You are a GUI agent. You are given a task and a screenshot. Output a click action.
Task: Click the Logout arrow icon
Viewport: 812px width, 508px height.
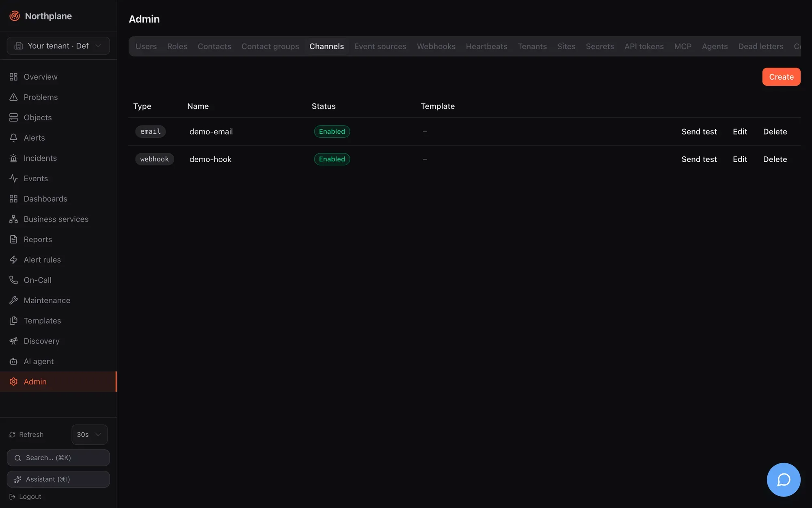pos(13,497)
